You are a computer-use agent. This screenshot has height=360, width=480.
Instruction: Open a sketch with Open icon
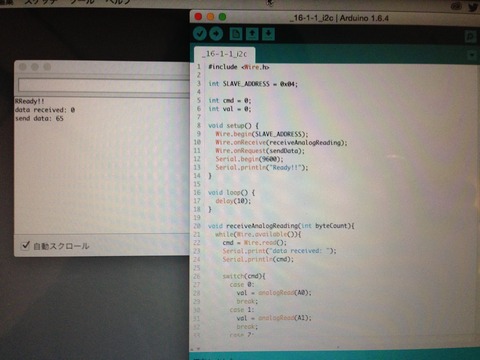[252, 34]
